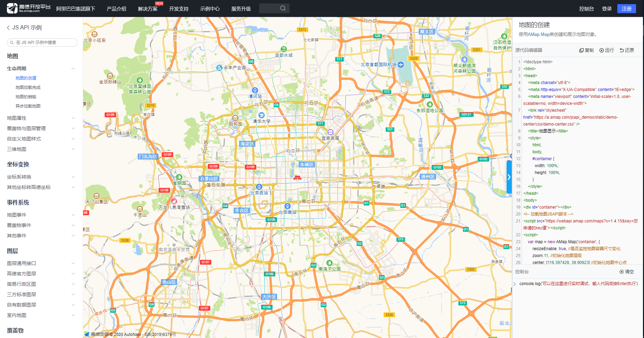Open the 地图的销毁 example

(x=26, y=97)
